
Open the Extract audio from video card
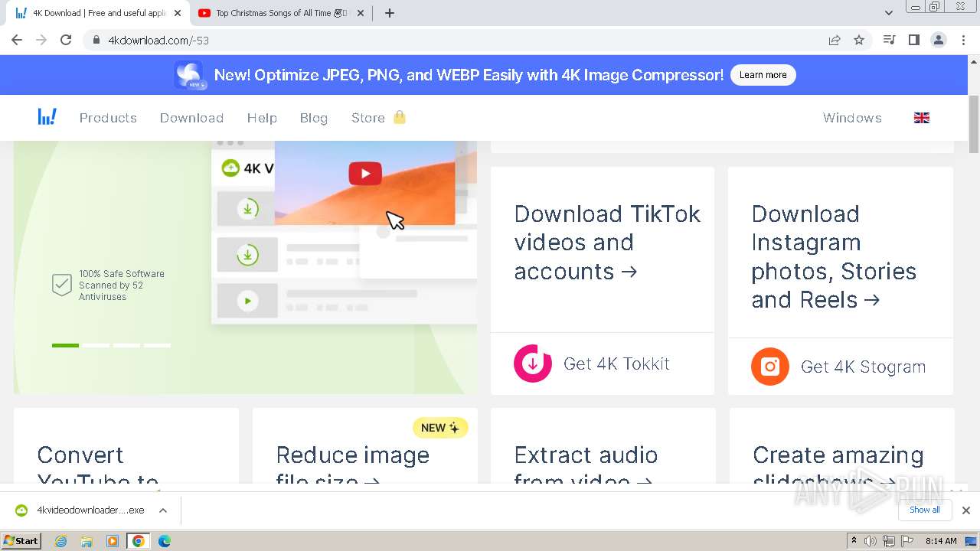[x=603, y=445]
